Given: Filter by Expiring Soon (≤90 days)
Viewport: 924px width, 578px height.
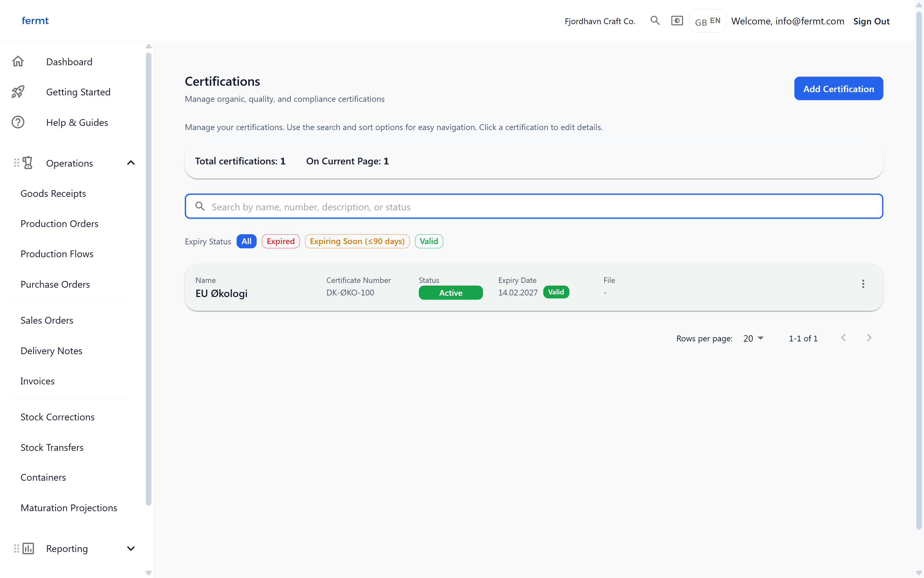Looking at the screenshot, I should (x=357, y=241).
